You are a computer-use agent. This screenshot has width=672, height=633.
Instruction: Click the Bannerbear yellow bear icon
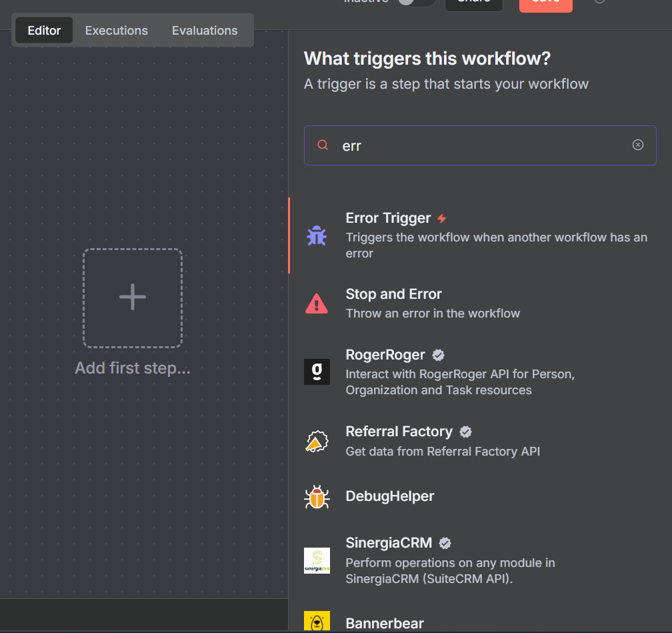click(x=317, y=622)
